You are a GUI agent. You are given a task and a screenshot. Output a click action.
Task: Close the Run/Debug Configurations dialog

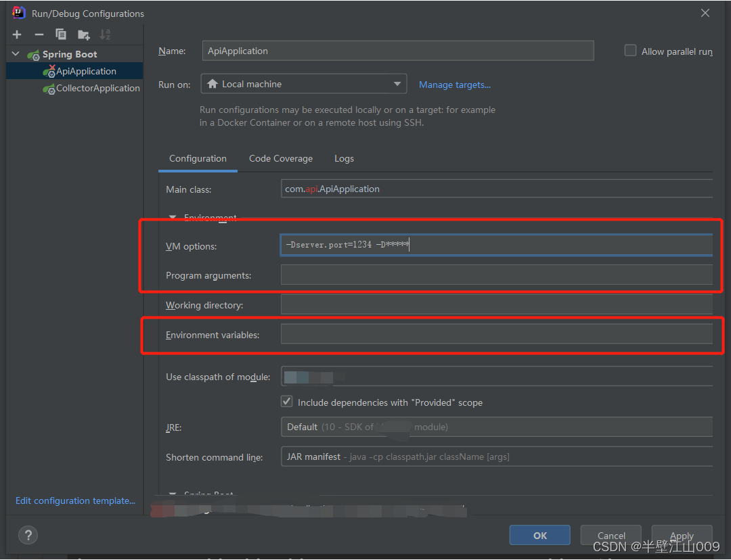click(705, 13)
